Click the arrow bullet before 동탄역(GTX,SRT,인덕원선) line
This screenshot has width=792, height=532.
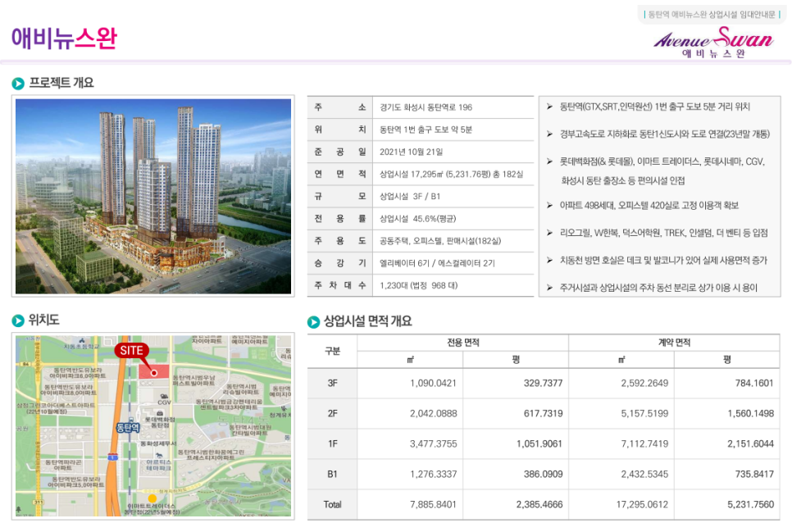(549, 107)
